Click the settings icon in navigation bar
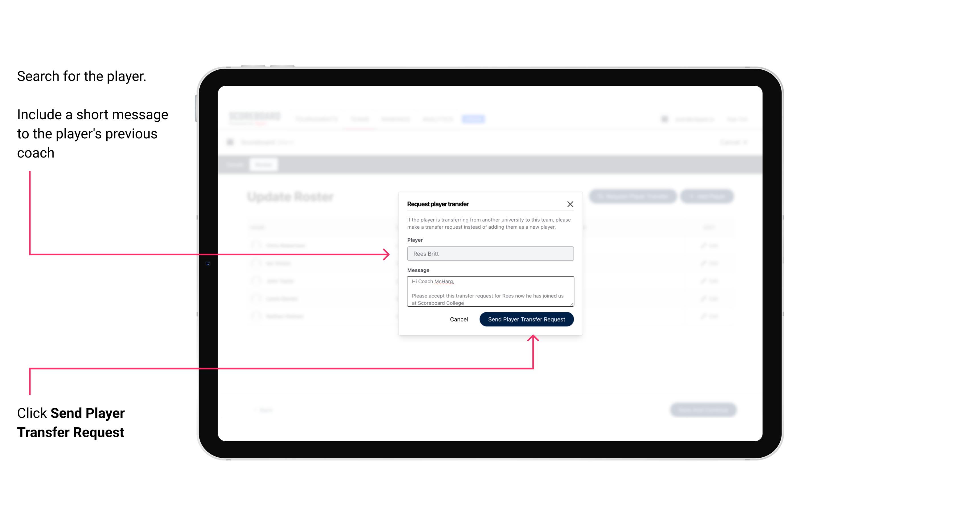Image resolution: width=980 pixels, height=527 pixels. coord(664,119)
